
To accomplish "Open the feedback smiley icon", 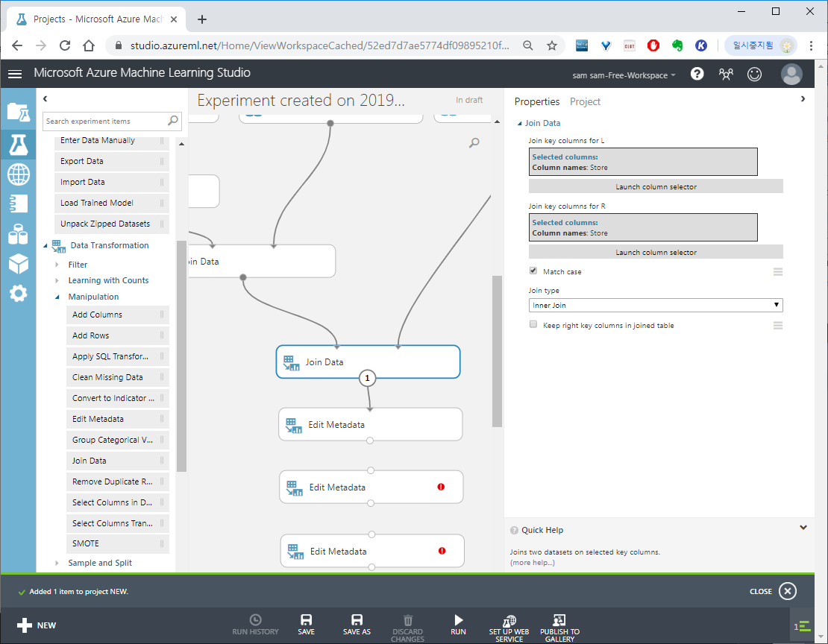I will pos(755,74).
